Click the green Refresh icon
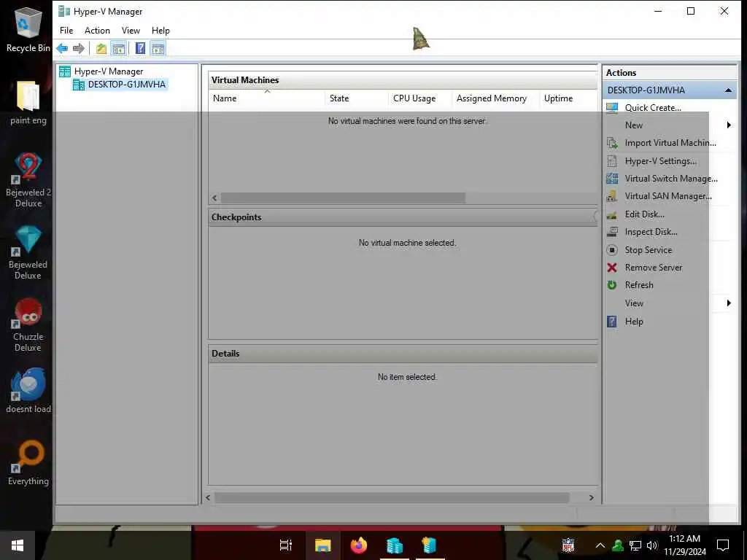747x560 pixels. [612, 285]
